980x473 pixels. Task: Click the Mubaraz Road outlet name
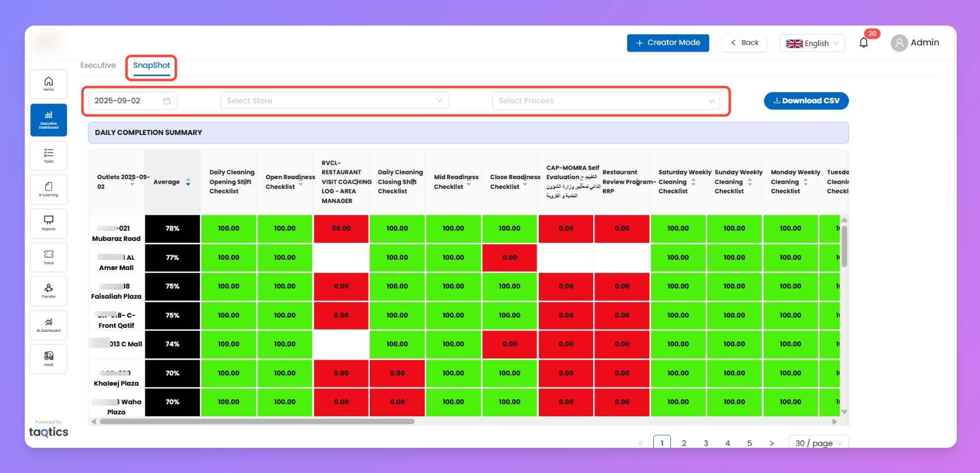pyautogui.click(x=116, y=239)
